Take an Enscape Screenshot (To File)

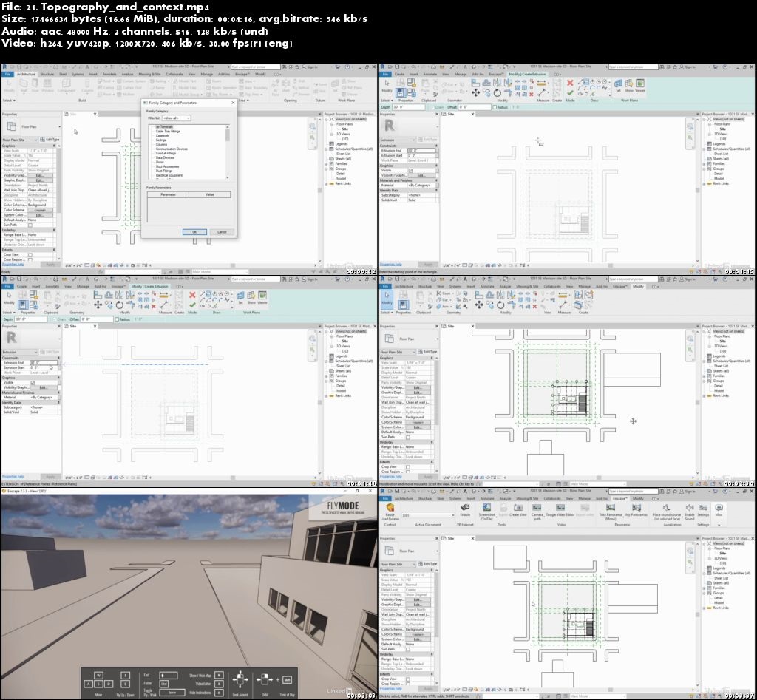coord(486,510)
